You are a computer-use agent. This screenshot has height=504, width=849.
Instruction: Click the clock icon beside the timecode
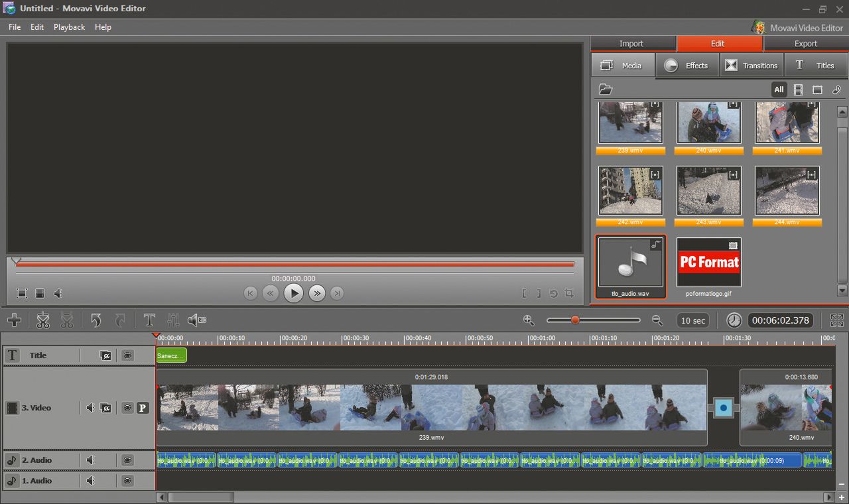coord(734,320)
